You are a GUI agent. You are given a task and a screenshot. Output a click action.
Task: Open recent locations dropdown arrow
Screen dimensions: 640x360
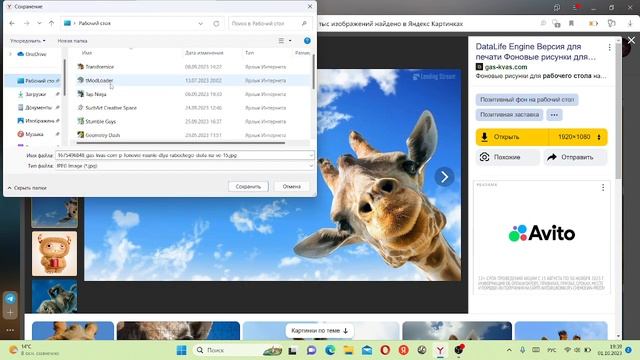pos(39,23)
